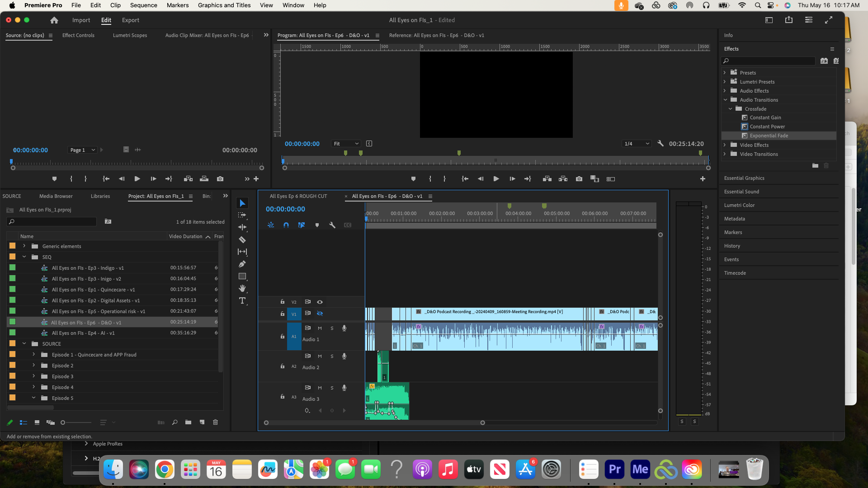
Task: Select the Razor tool in timeline tools
Action: [x=242, y=240]
